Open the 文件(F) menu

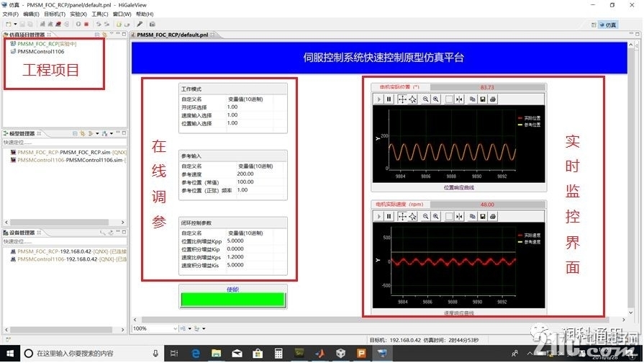pyautogui.click(x=10, y=14)
